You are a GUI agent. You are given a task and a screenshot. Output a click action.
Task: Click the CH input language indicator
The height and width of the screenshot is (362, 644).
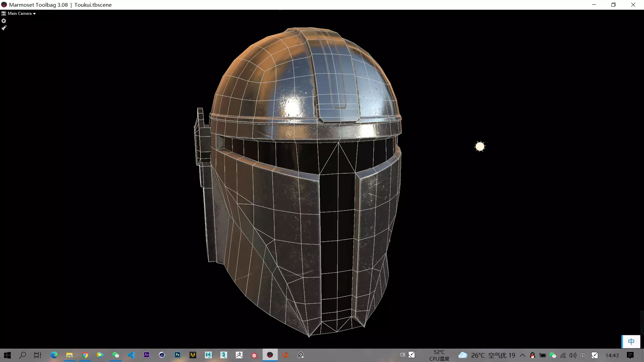click(402, 355)
